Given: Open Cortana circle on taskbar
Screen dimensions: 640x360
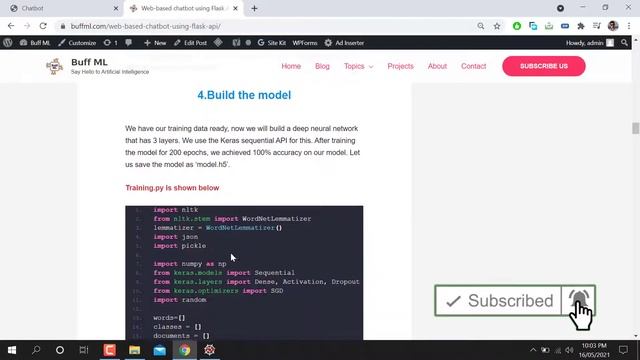Looking at the screenshot, I should (x=60, y=350).
